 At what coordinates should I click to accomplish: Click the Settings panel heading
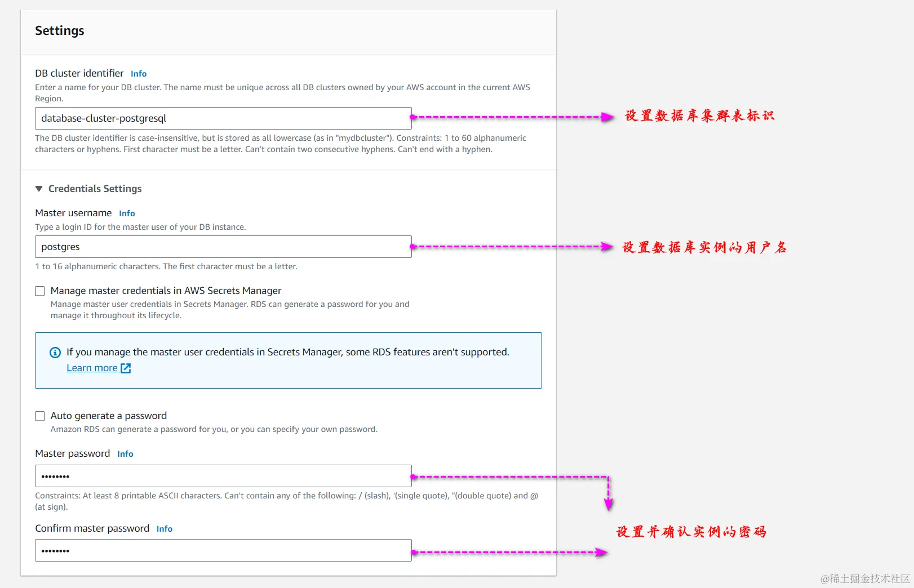click(60, 31)
